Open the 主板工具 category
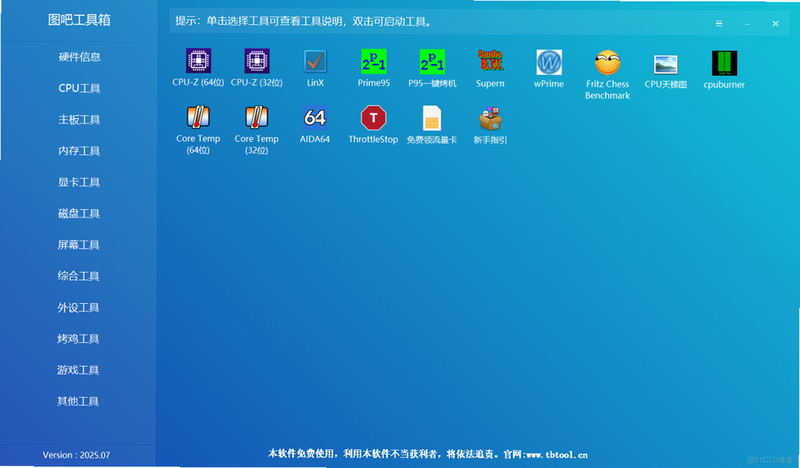The image size is (800, 468). (79, 119)
